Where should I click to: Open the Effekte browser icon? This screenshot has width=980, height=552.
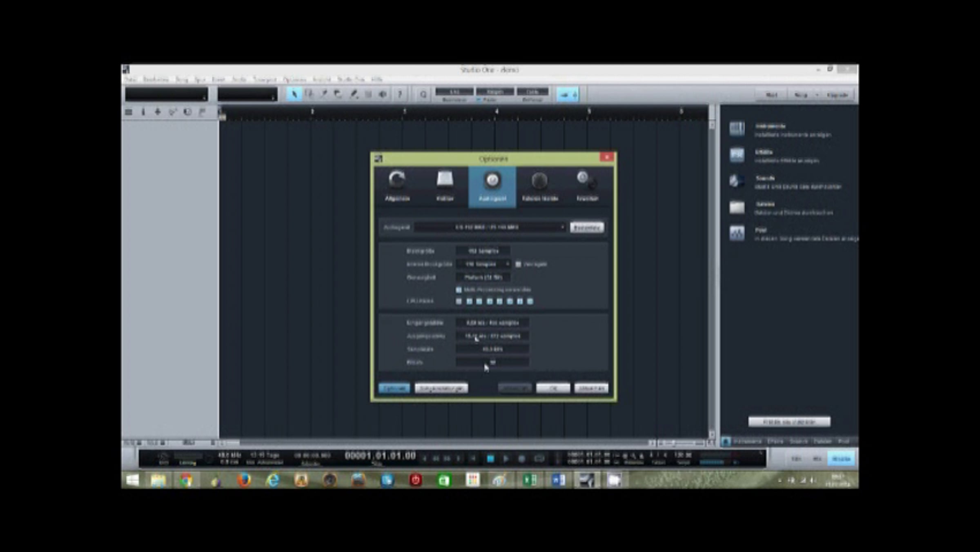coord(737,155)
